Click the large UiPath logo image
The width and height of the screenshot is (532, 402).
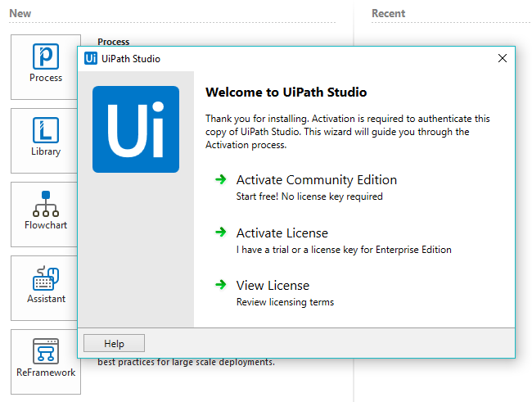coord(136,129)
